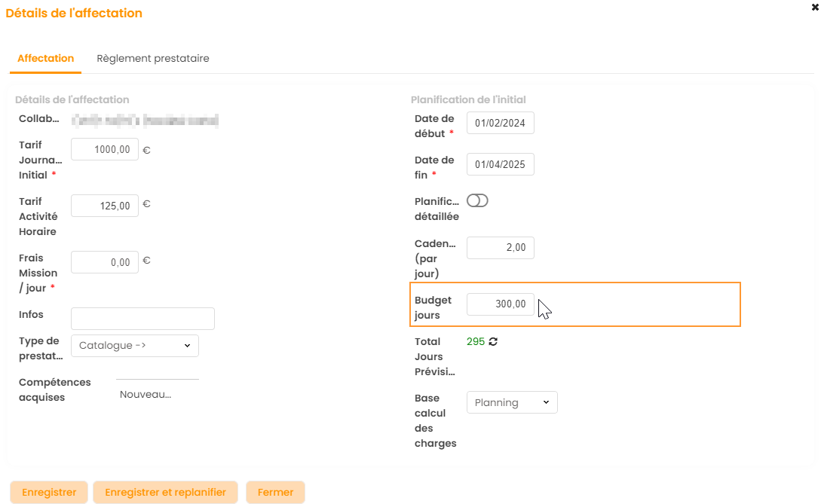
Task: Click the refresh icon next to 295
Action: point(494,342)
